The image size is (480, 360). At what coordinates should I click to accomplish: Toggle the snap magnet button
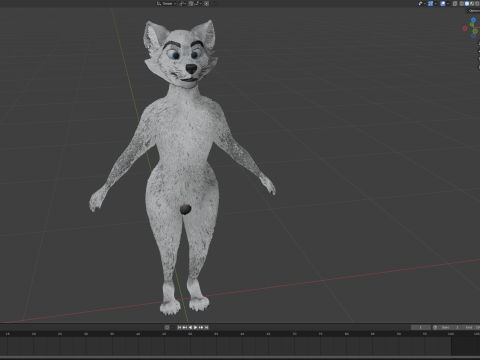tap(191, 3)
